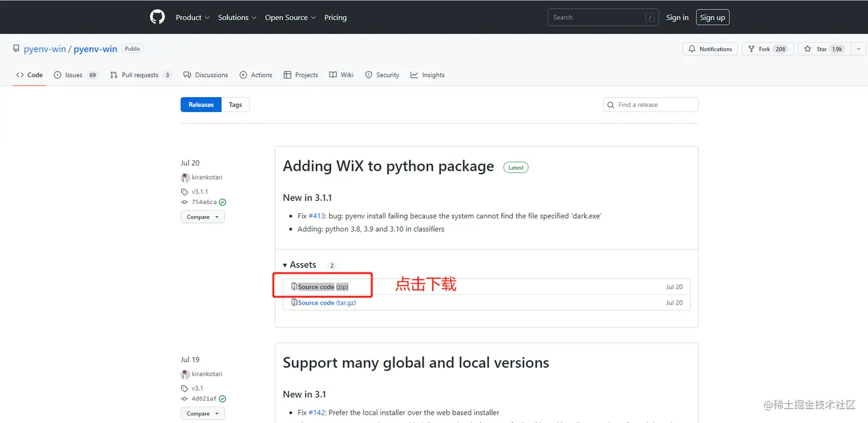This screenshot has height=423, width=868.
Task: Click the verified check icon next to 4d621af
Action: coord(223,399)
